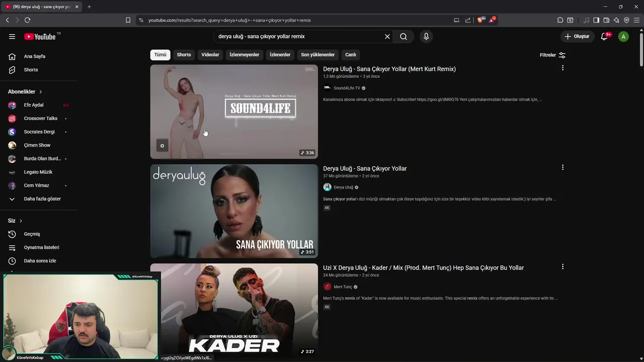Open a new tab with the plus button
Image resolution: width=644 pixels, height=362 pixels.
pos(89,7)
